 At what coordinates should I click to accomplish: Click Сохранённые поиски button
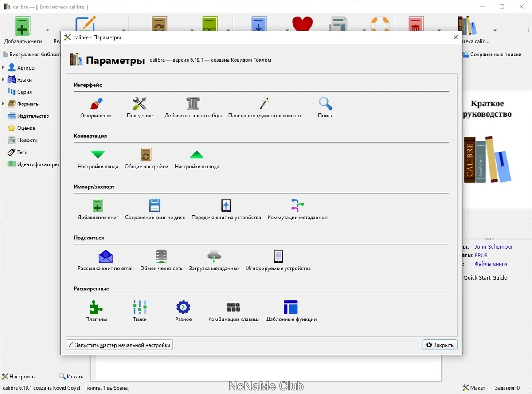493,54
